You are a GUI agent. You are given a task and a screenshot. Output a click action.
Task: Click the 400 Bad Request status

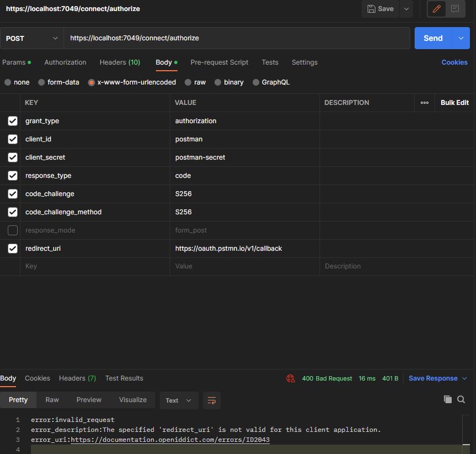click(x=327, y=378)
